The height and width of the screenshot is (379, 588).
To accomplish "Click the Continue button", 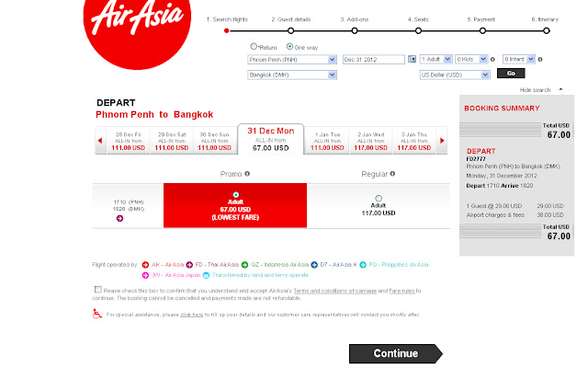I will click(396, 353).
